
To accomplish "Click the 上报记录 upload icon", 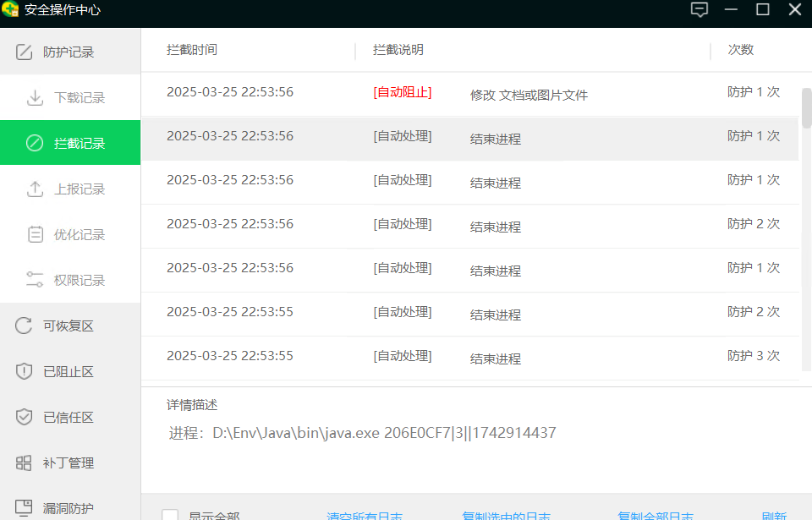I will (35, 189).
